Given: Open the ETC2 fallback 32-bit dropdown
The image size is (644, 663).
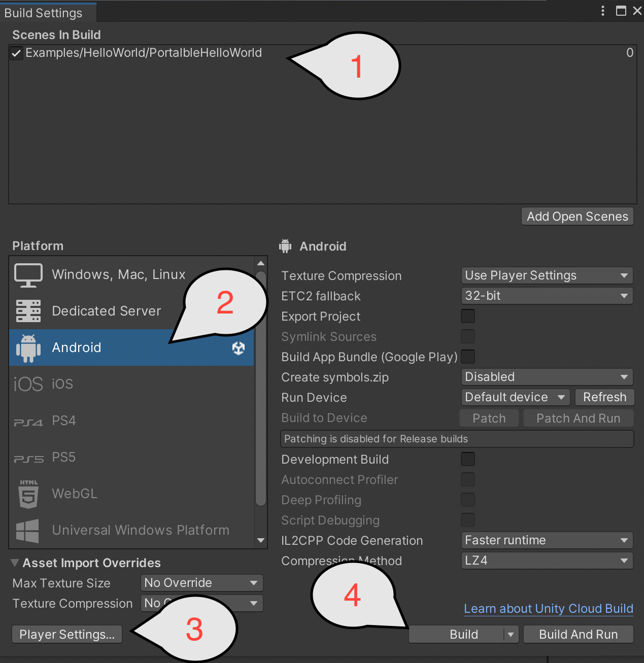Looking at the screenshot, I should (x=547, y=296).
